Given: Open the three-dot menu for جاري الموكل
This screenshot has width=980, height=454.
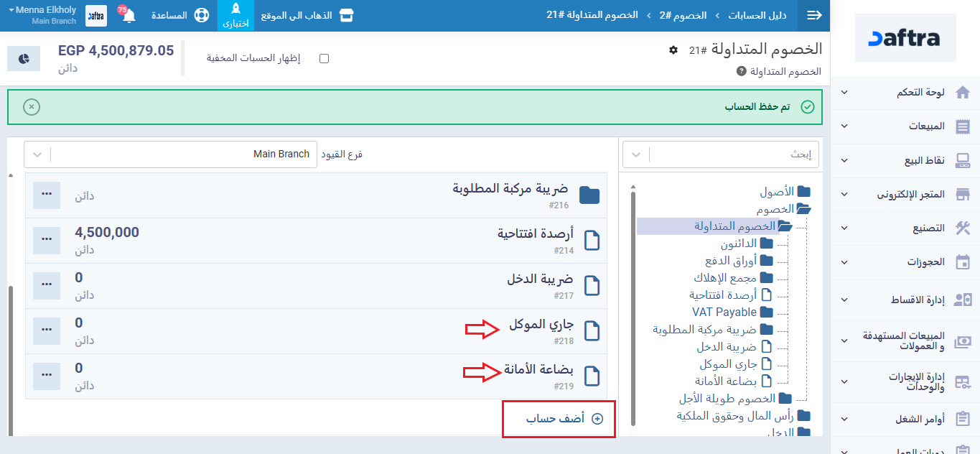Looking at the screenshot, I should [x=47, y=330].
